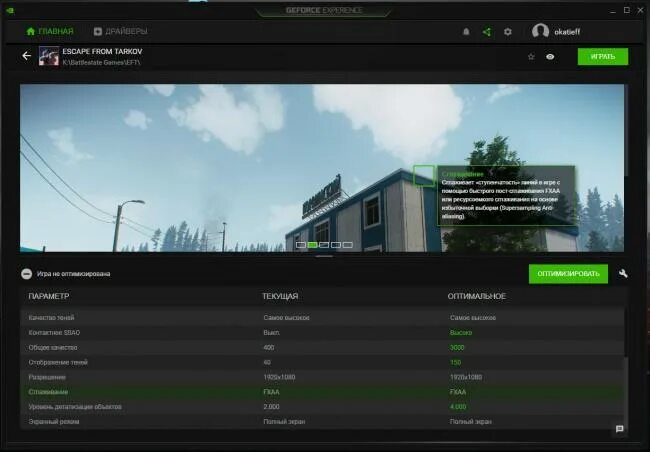Click the user avatar picture

540,31
